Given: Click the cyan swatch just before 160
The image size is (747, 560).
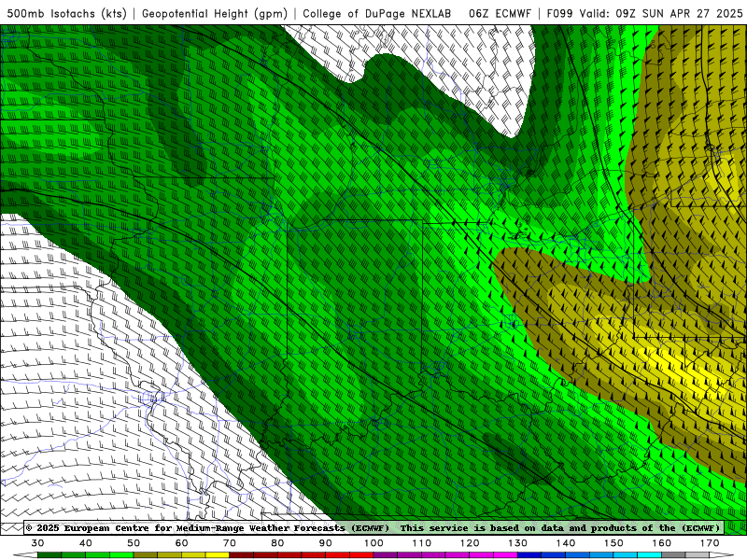Looking at the screenshot, I should 649,554.
